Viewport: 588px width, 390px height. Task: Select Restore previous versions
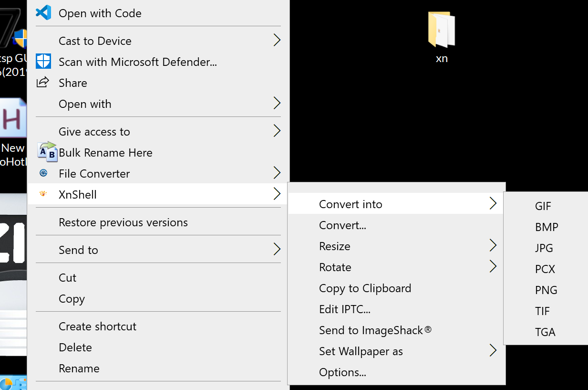tap(123, 222)
